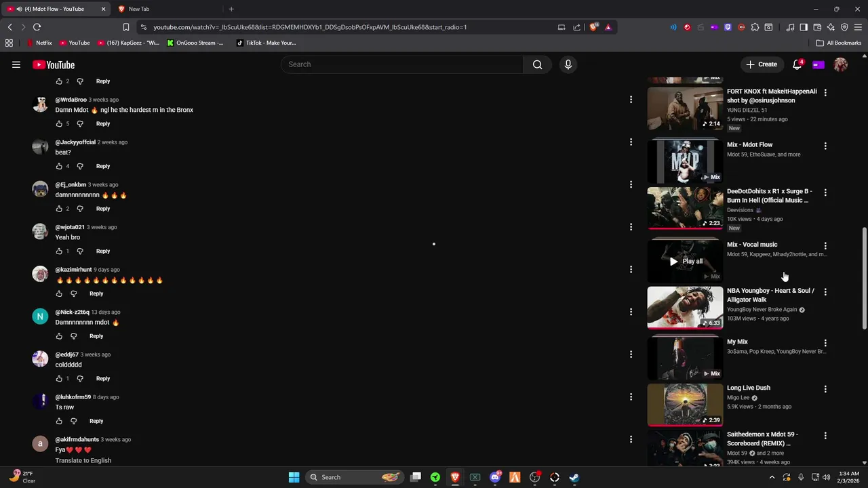
Task: Open Brave browser from taskbar
Action: click(x=455, y=477)
